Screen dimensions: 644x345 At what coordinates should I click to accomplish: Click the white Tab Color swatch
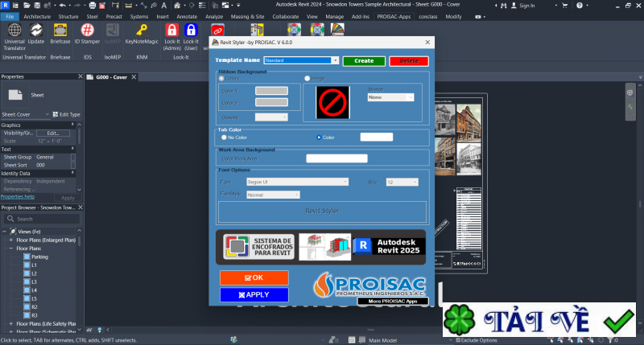tap(377, 137)
